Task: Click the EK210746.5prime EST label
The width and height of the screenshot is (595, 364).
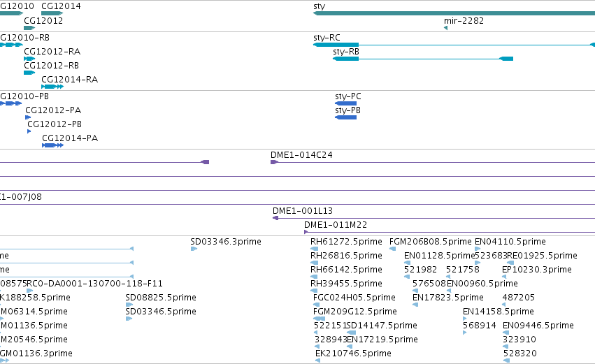Action: click(x=353, y=354)
